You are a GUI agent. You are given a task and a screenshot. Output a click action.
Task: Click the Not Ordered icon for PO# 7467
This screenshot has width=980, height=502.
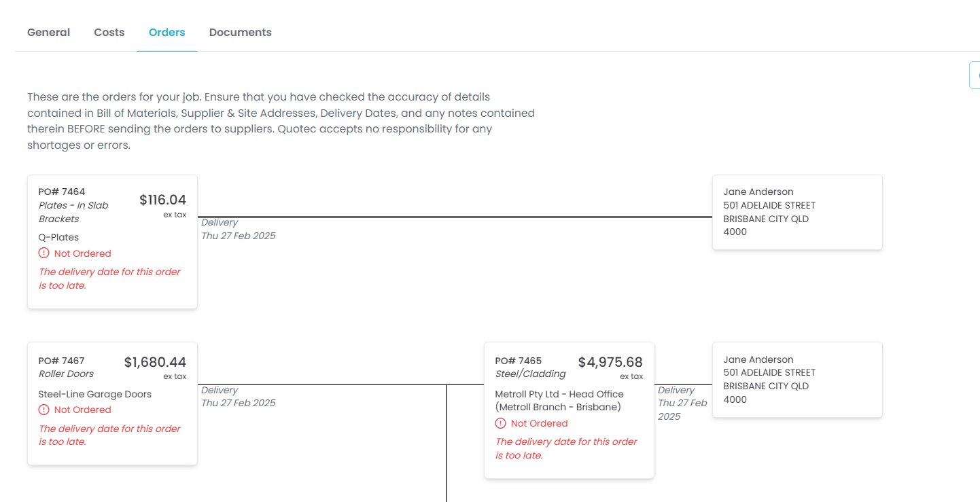[44, 410]
